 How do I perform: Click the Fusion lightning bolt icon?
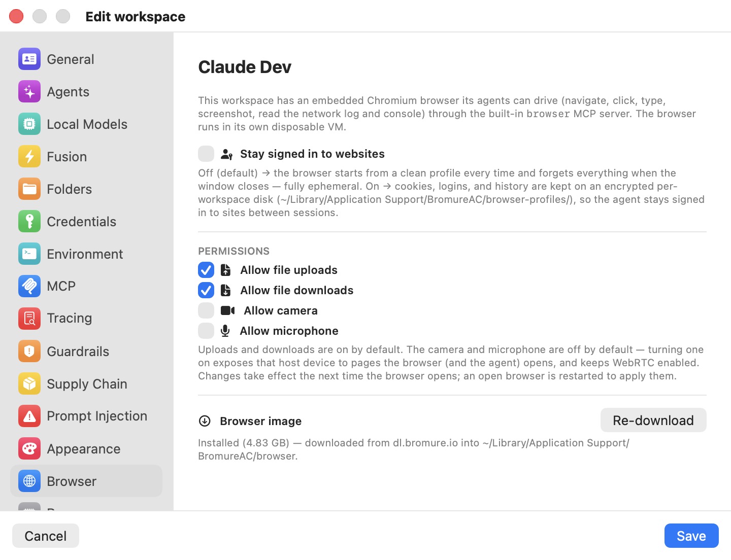coord(29,157)
